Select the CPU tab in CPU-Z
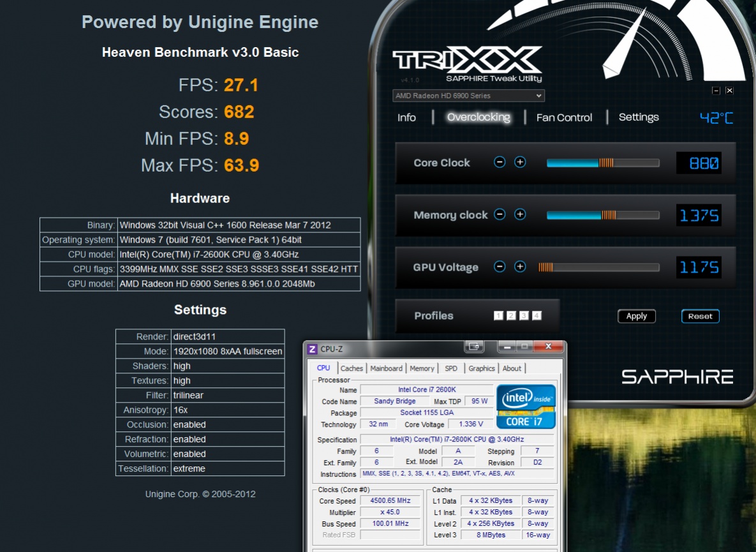Screen dimensions: 756x552 pos(323,368)
